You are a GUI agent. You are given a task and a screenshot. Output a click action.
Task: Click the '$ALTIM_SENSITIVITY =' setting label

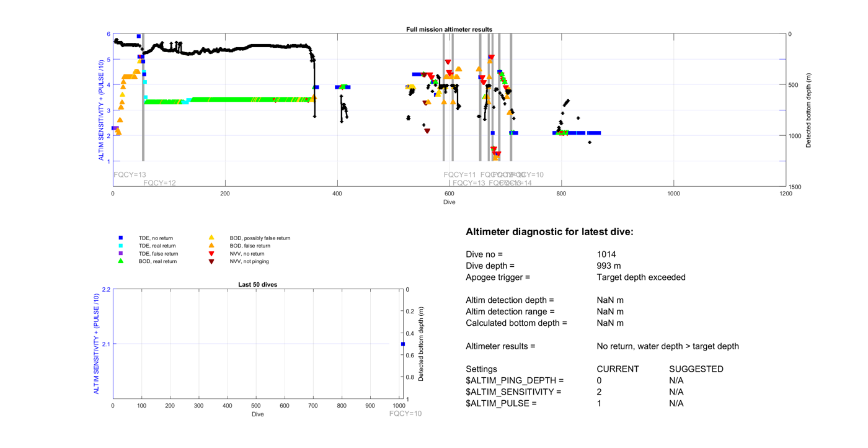[513, 392]
